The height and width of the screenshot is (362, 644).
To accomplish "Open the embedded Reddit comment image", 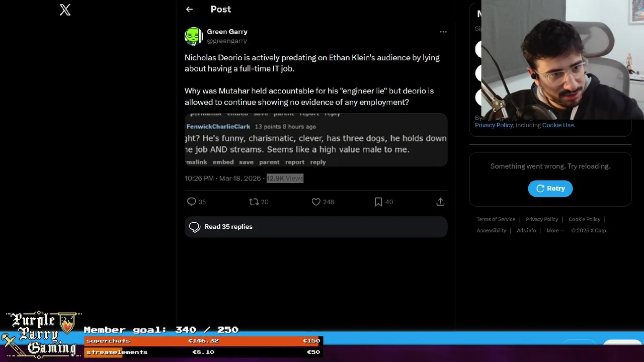I will [x=316, y=140].
